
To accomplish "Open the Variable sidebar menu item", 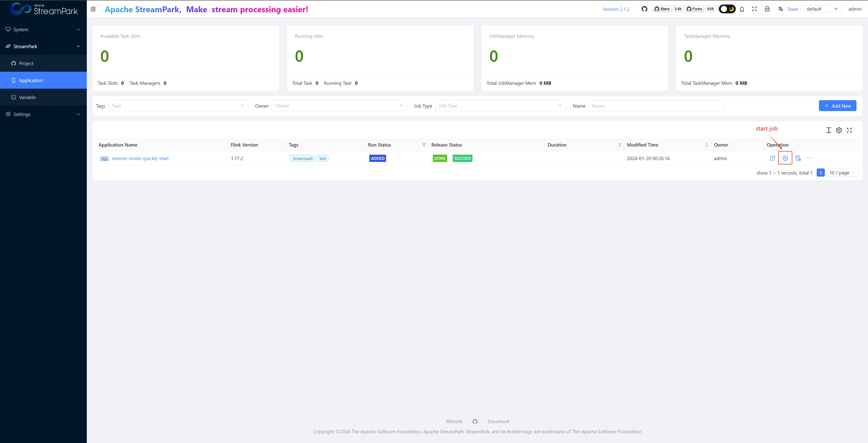I will pos(27,97).
